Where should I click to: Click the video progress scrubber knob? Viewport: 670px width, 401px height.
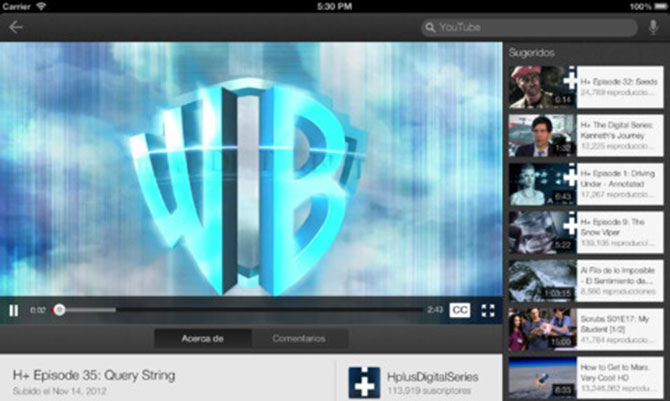(59, 310)
